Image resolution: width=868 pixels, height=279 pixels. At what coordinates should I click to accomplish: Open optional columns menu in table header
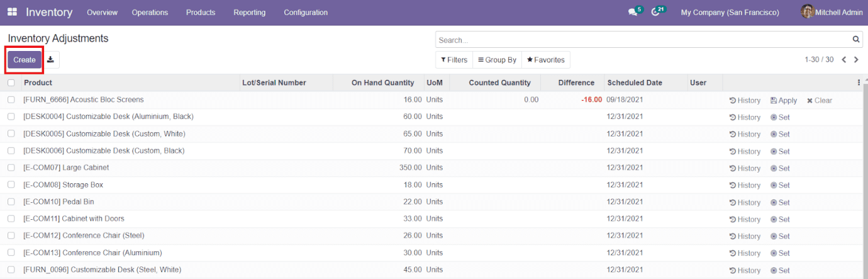tap(859, 83)
